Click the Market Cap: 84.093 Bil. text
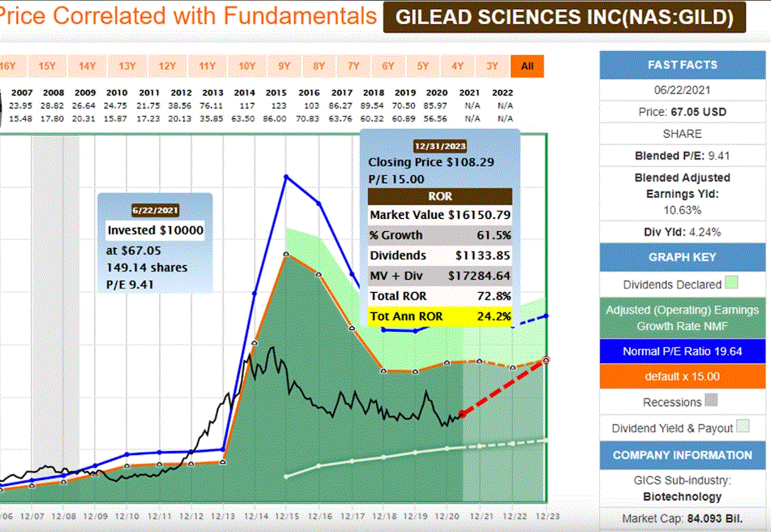Viewport: 771px width, 532px height. pos(683,519)
